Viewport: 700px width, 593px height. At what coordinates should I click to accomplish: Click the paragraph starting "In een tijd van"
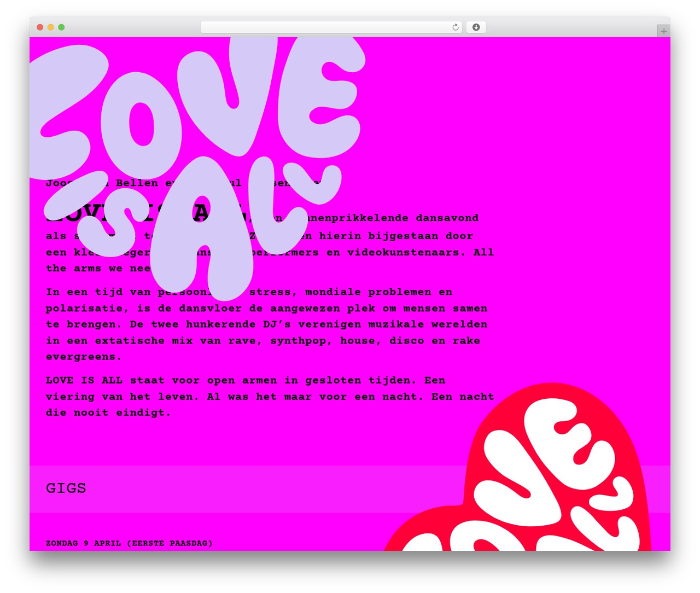tap(267, 324)
